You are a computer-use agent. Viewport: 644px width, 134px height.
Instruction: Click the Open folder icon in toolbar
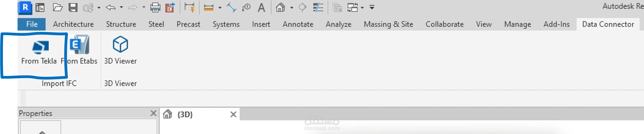58,8
